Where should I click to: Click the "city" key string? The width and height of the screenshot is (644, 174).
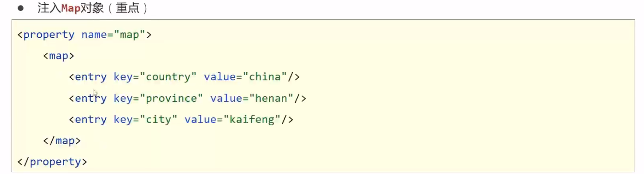[x=158, y=119]
